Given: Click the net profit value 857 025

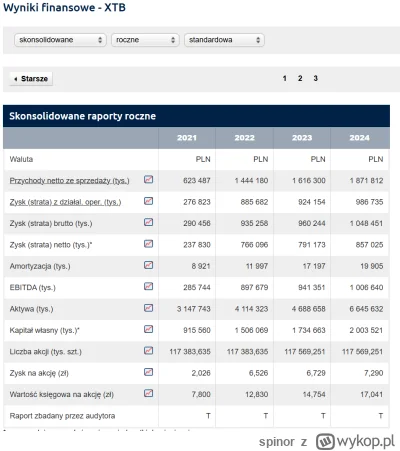Looking at the screenshot, I should click(x=369, y=245).
